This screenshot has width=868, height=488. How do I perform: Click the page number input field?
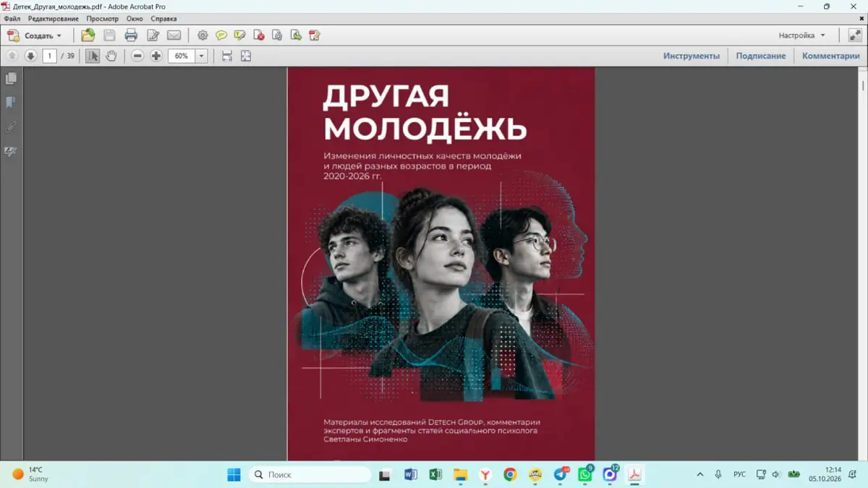tap(49, 56)
